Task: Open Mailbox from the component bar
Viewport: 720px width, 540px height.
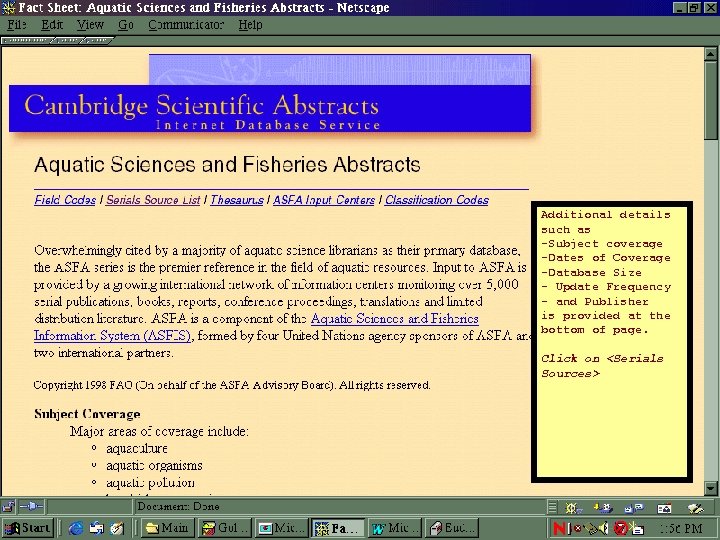Action: [603, 507]
